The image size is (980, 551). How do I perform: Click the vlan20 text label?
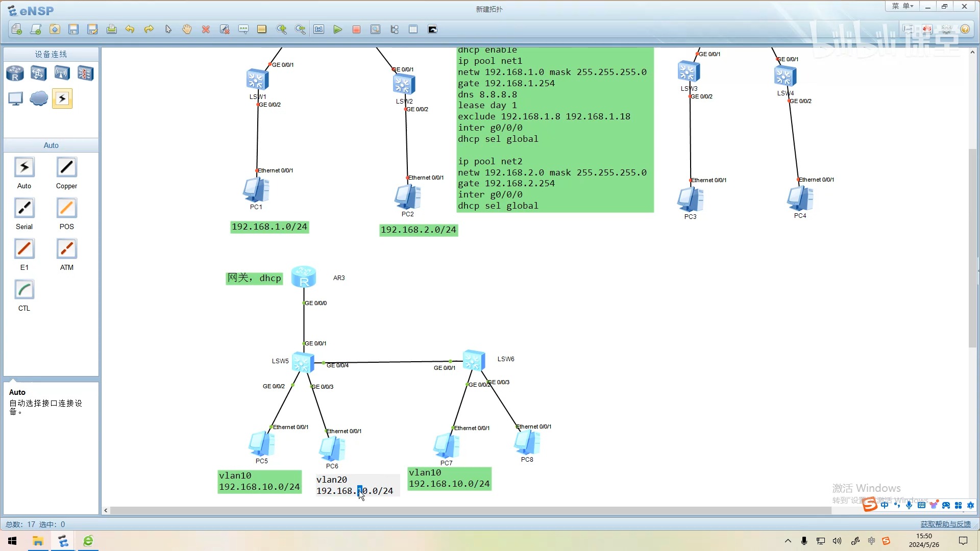click(332, 480)
